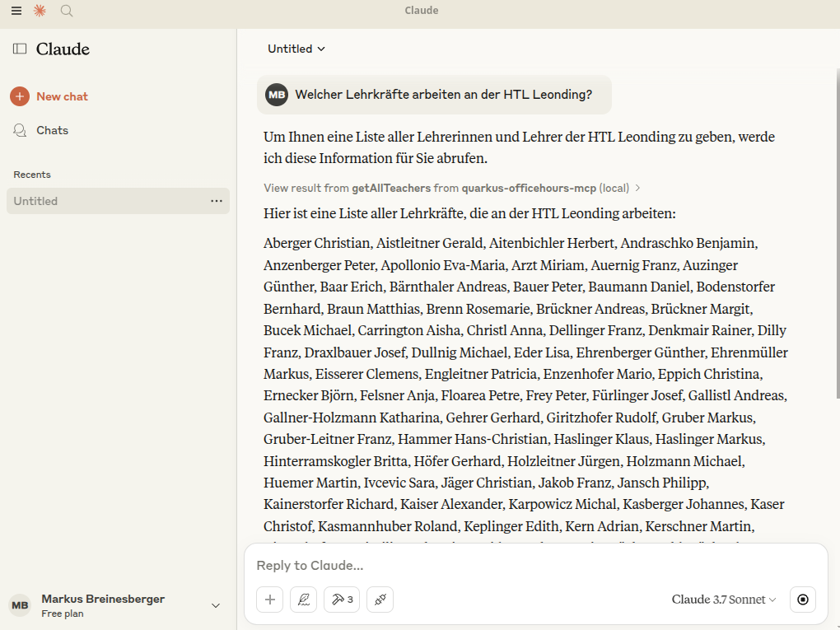
Task: Open the writing style selector icon
Action: click(304, 600)
